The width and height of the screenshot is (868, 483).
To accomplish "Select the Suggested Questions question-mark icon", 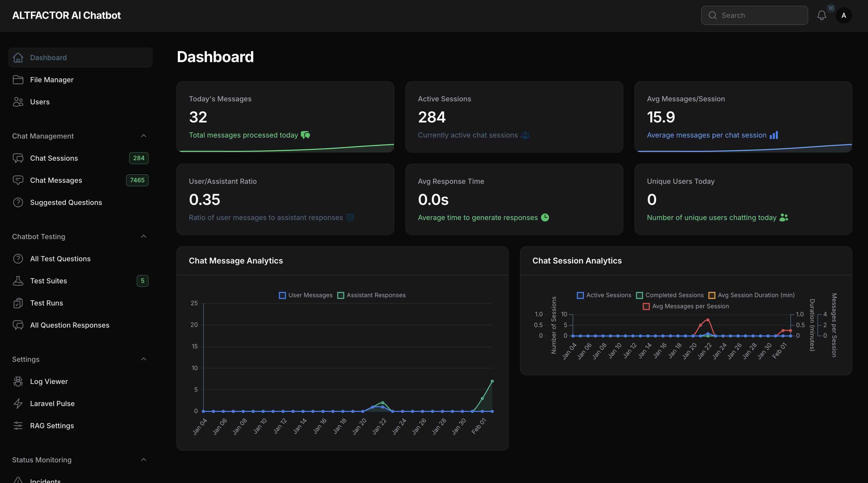I will (x=18, y=202).
